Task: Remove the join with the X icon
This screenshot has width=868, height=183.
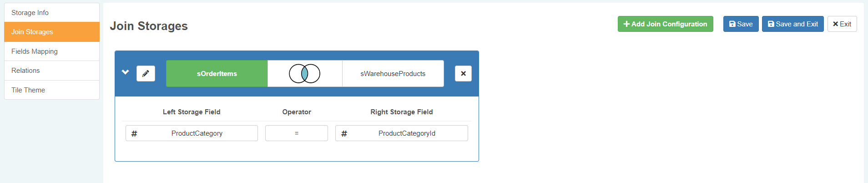Action: [463, 74]
